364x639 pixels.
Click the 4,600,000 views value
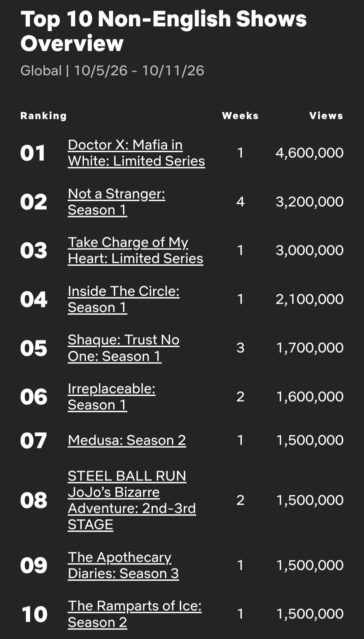tap(309, 153)
